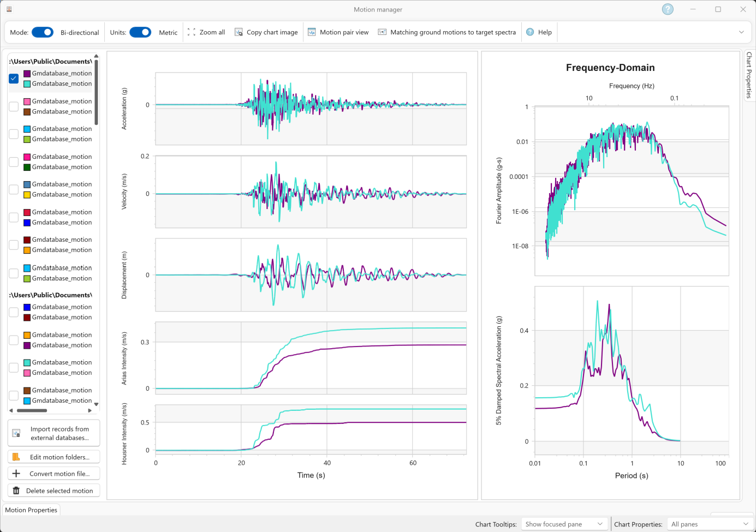
Task: Open the Motion Properties tab
Action: pyautogui.click(x=31, y=510)
